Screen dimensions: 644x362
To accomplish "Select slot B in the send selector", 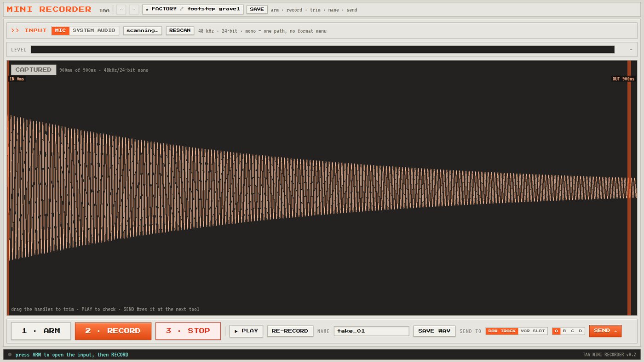I will point(564,331).
